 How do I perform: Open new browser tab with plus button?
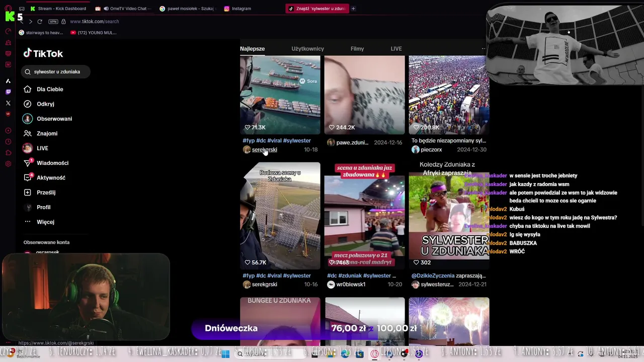pyautogui.click(x=353, y=9)
